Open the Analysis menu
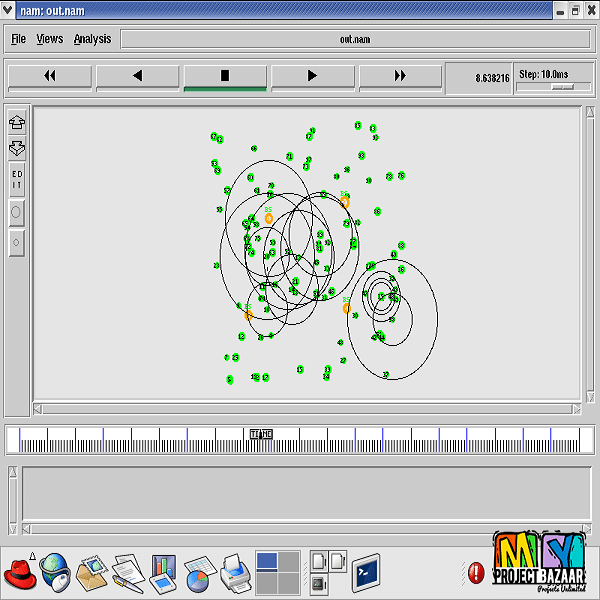This screenshot has width=600, height=600. tap(92, 39)
